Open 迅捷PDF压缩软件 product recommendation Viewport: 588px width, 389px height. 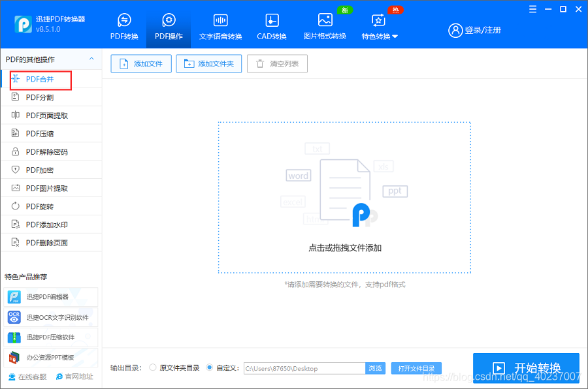click(x=50, y=337)
